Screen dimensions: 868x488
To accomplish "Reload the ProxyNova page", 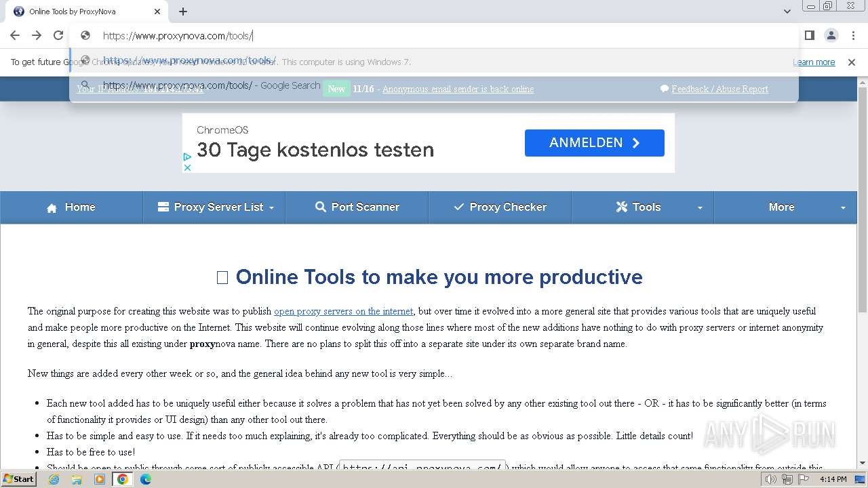I will [58, 35].
